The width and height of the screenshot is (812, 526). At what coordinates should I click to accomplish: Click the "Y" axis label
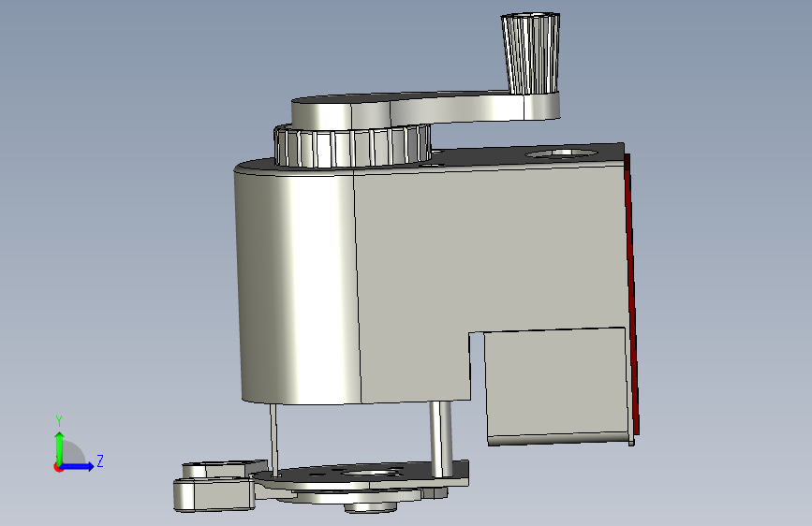[59, 421]
